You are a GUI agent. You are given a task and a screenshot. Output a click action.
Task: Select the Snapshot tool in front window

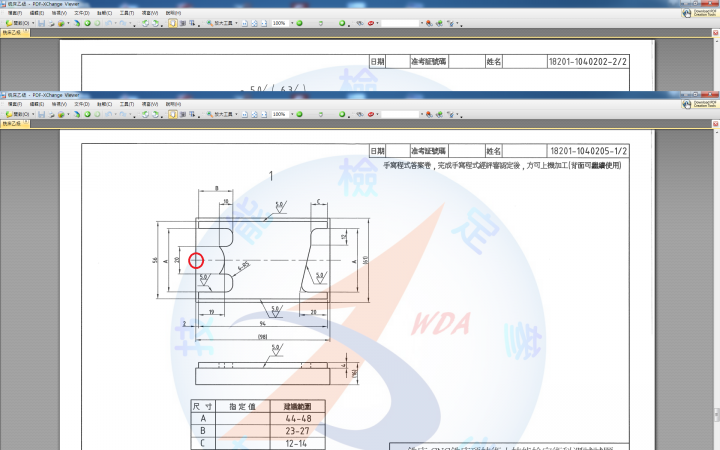(183, 114)
